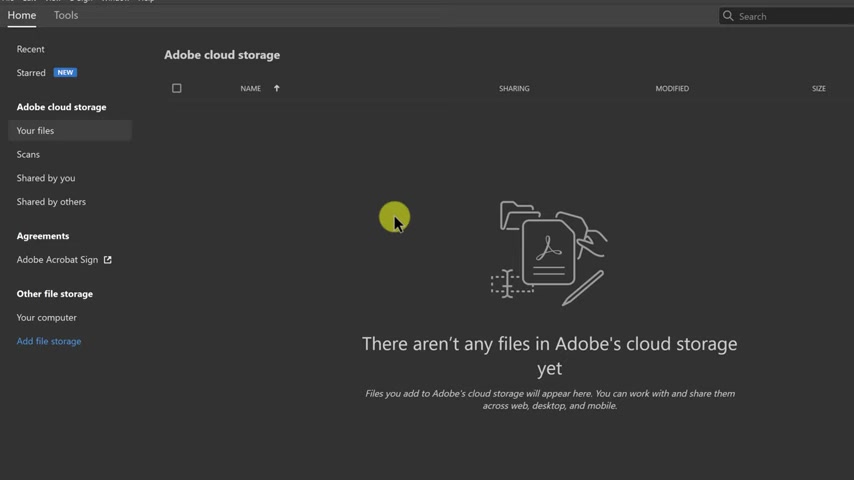Viewport: 854px width, 480px height.
Task: Tick the select-all files checkbox
Action: (x=176, y=88)
